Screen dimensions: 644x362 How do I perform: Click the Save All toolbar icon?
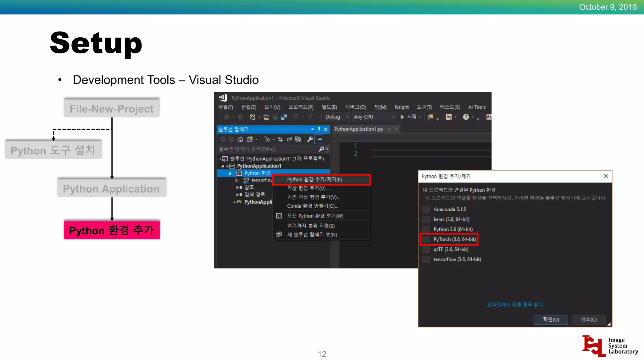click(x=284, y=117)
